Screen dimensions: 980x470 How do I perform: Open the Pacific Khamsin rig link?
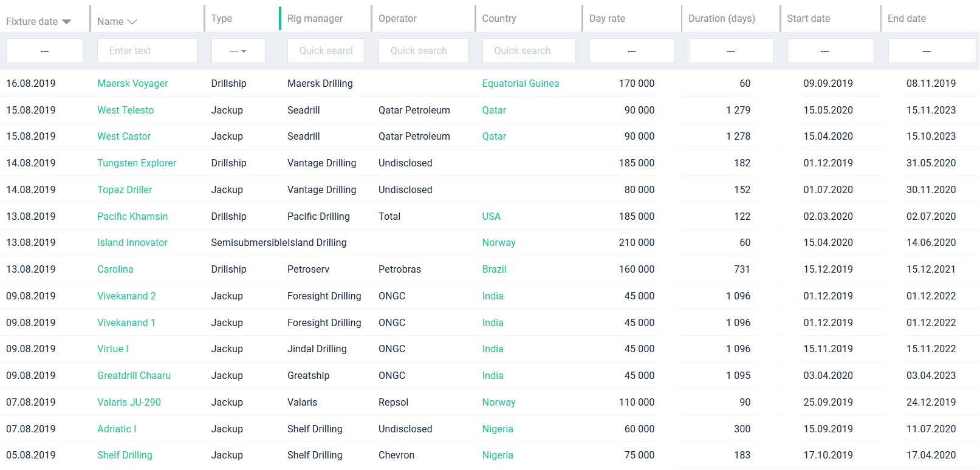tap(132, 217)
